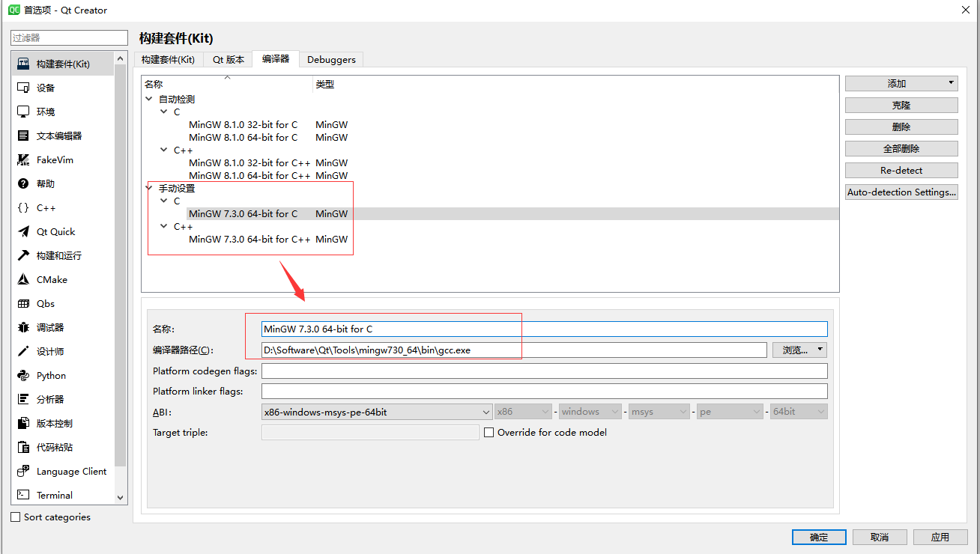Click the Re-detect button

pos(901,170)
